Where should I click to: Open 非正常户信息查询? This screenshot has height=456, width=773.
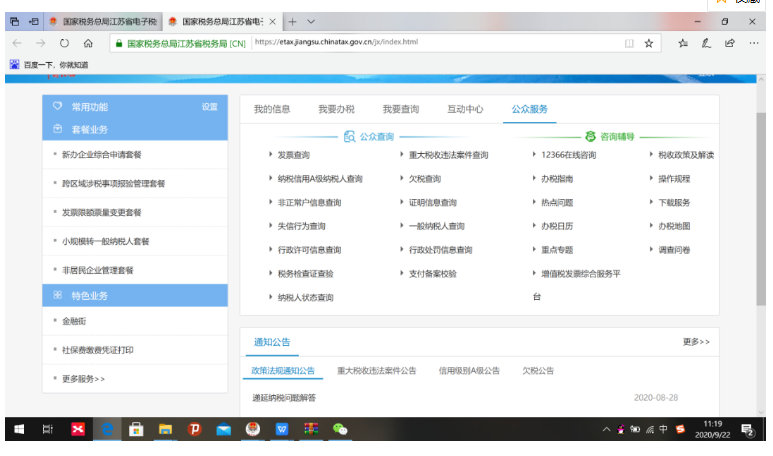click(x=310, y=203)
